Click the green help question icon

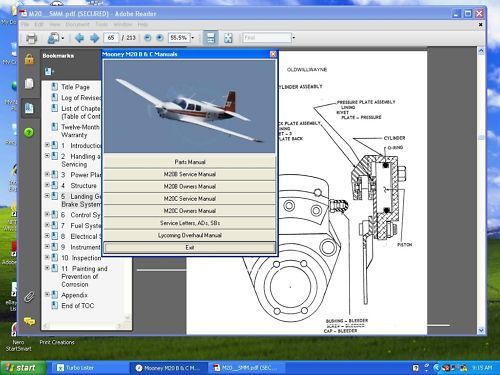29,132
